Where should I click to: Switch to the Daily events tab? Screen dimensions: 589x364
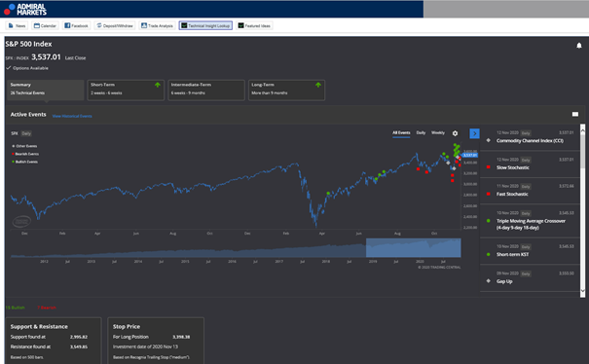click(421, 133)
